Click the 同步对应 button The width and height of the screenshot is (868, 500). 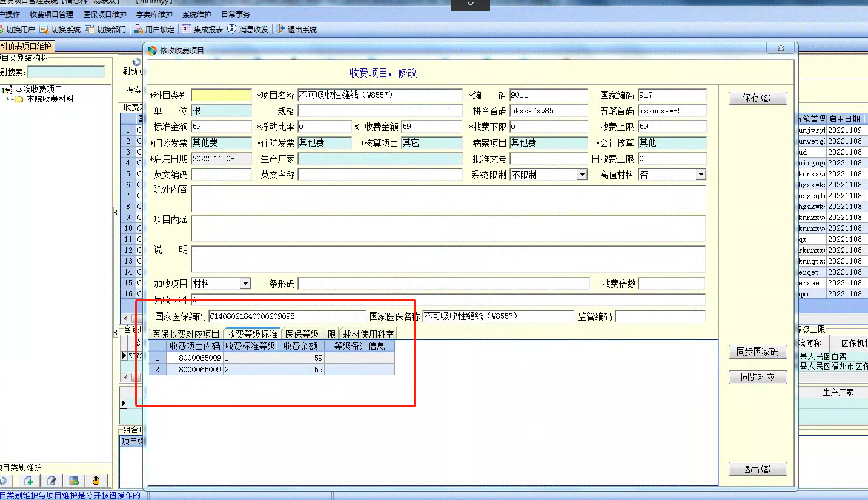point(757,378)
